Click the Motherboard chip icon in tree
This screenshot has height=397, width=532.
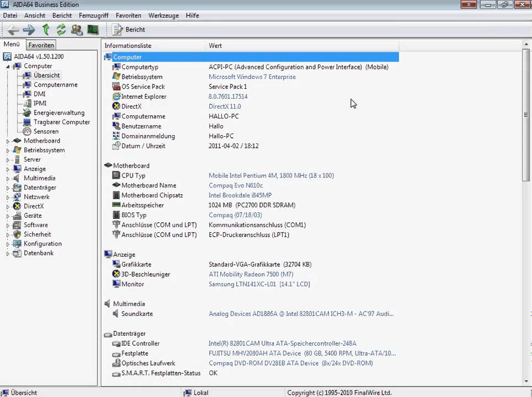17,141
